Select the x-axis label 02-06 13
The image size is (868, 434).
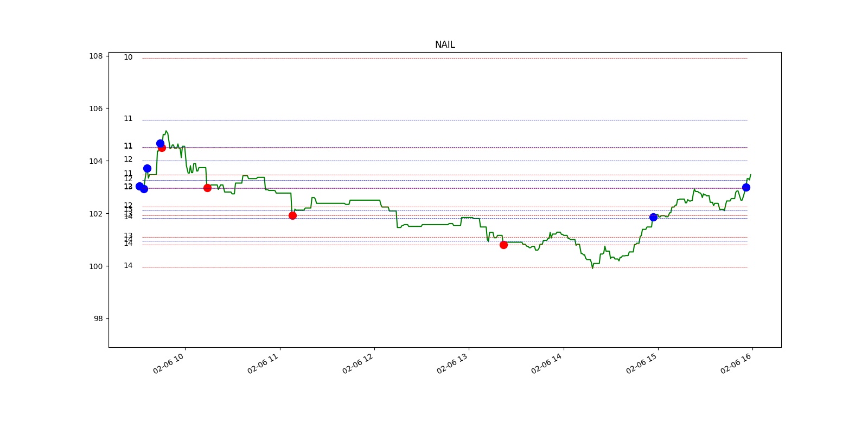click(452, 363)
